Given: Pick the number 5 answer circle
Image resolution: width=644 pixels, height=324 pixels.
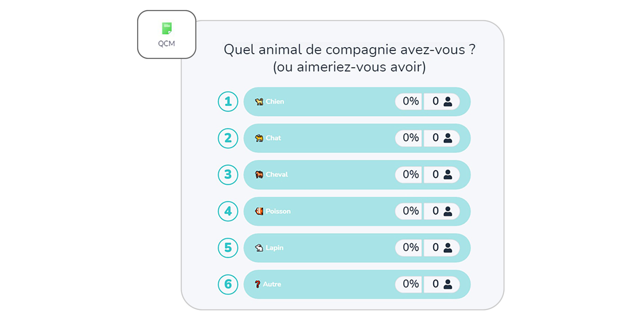Looking at the screenshot, I should [x=228, y=248].
